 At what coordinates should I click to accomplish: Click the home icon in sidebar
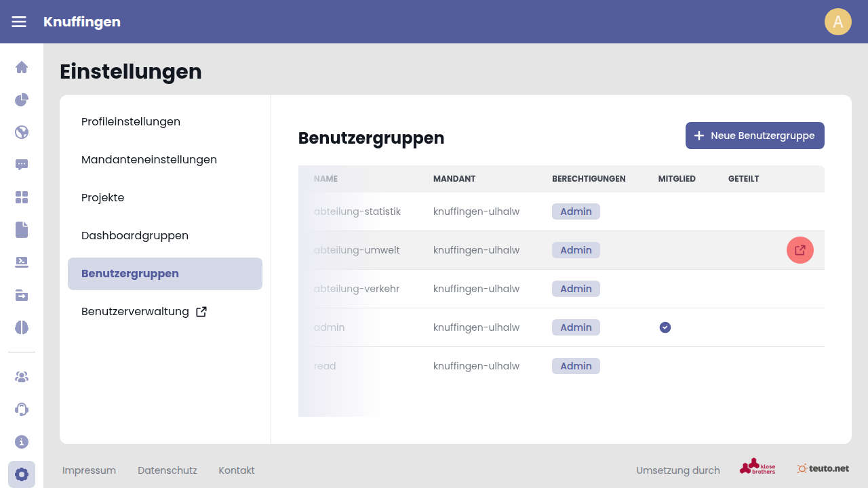(x=22, y=67)
